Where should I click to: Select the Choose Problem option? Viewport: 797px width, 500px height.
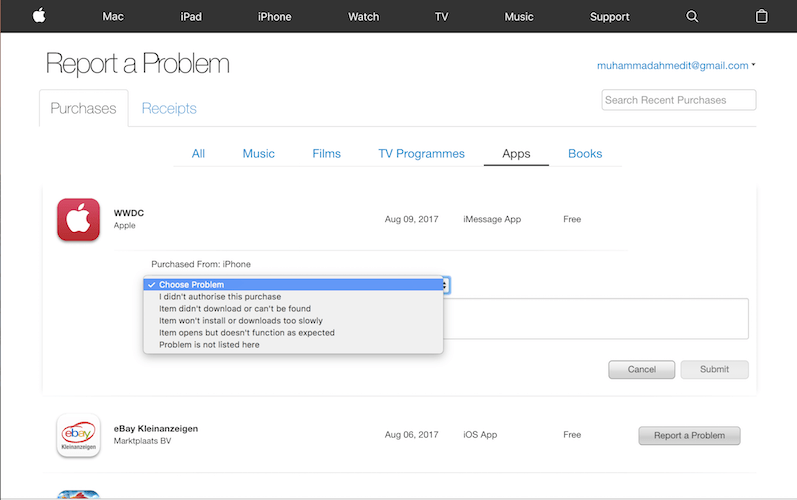pyautogui.click(x=293, y=285)
